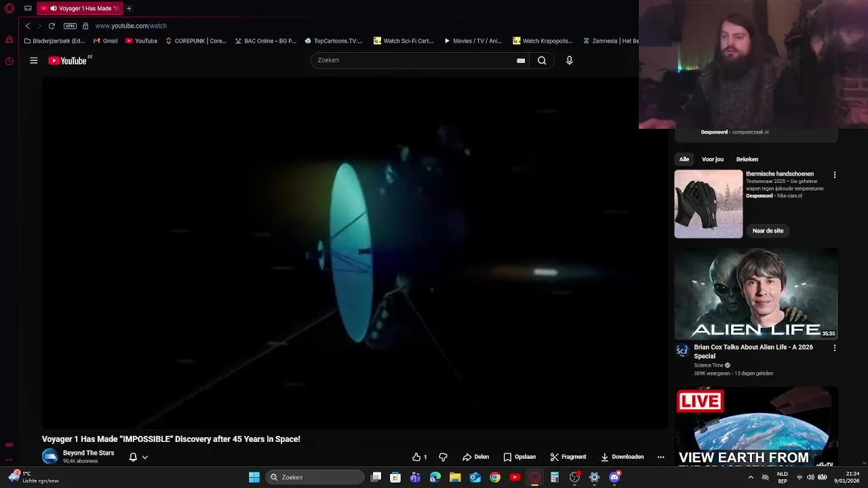Open the Beyond The Stars channel avatar
Screen dimensions: 868x488
50,456
